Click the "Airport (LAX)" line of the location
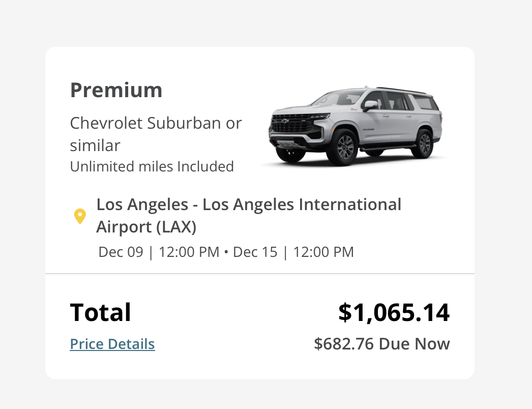The height and width of the screenshot is (409, 532). [146, 227]
